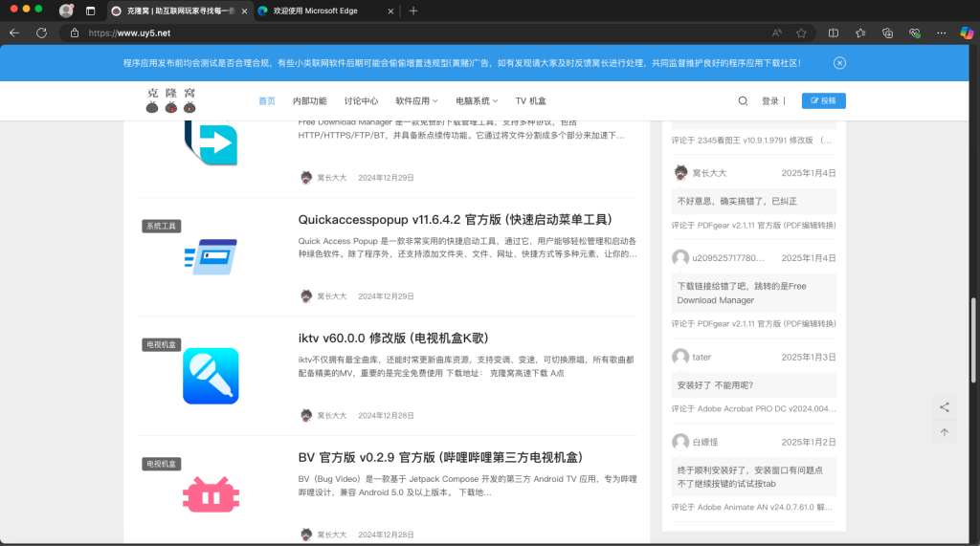
Task: Open the Quickaccesspopup v11.6.4.2 article title
Action: click(x=455, y=219)
